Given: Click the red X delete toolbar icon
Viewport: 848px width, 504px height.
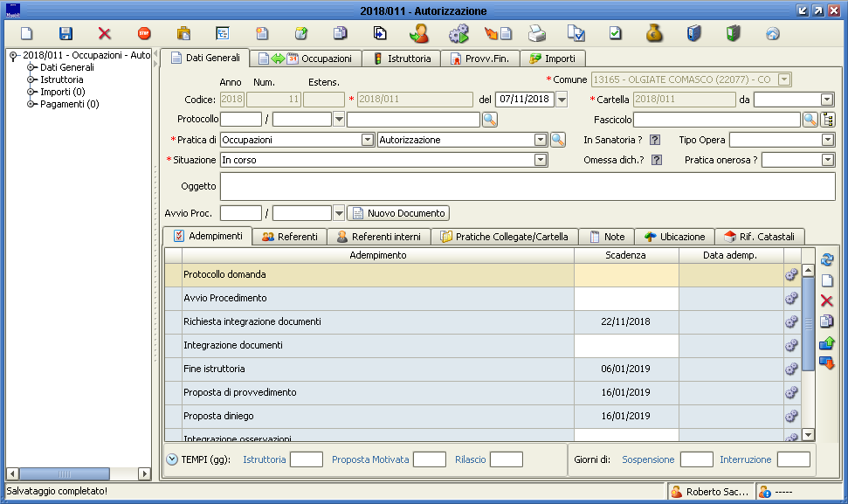Looking at the screenshot, I should click(x=105, y=34).
